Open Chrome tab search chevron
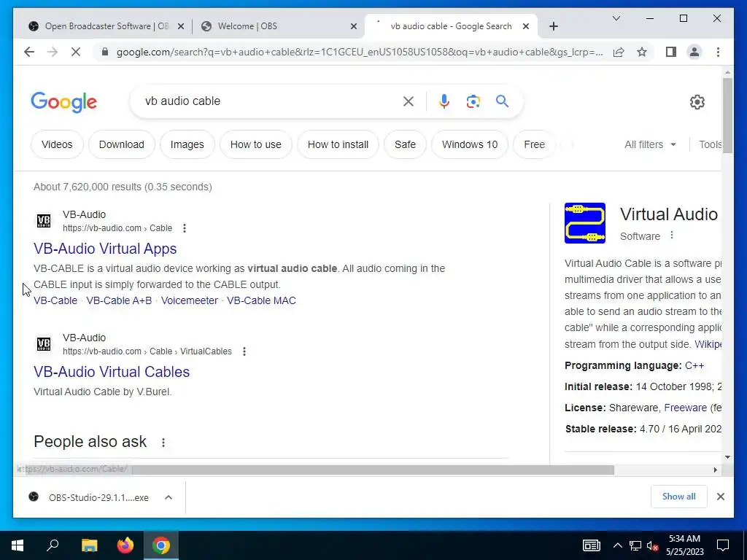Screen dimensions: 747x560 (616, 18)
